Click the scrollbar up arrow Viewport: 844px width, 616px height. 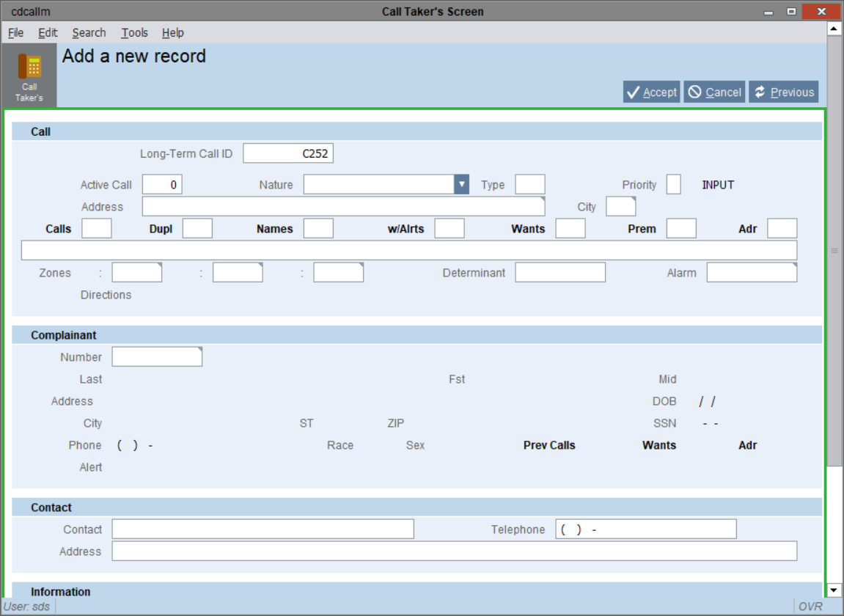pos(834,29)
